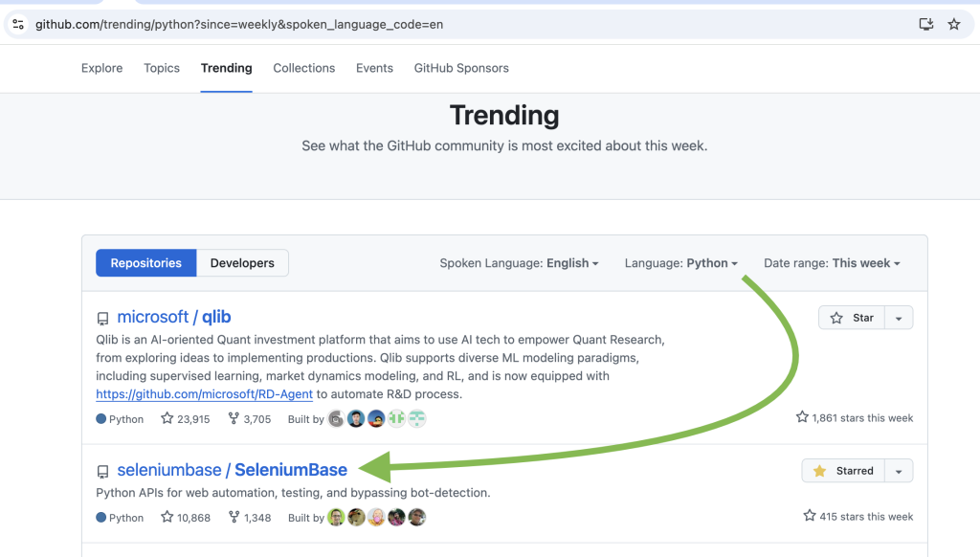Click the text 1,861 stars this week

[855, 417]
